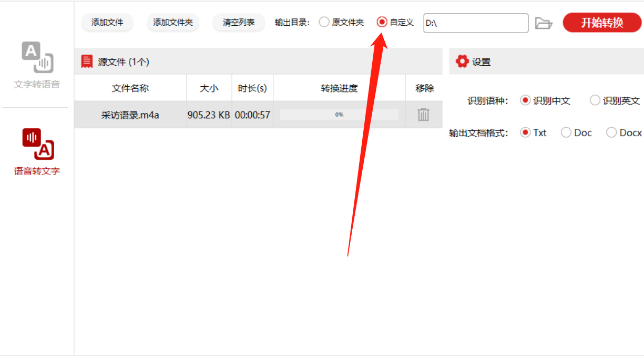The width and height of the screenshot is (644, 357).
Task: Delete 采访语录.m4a with the trash icon
Action: [423, 115]
